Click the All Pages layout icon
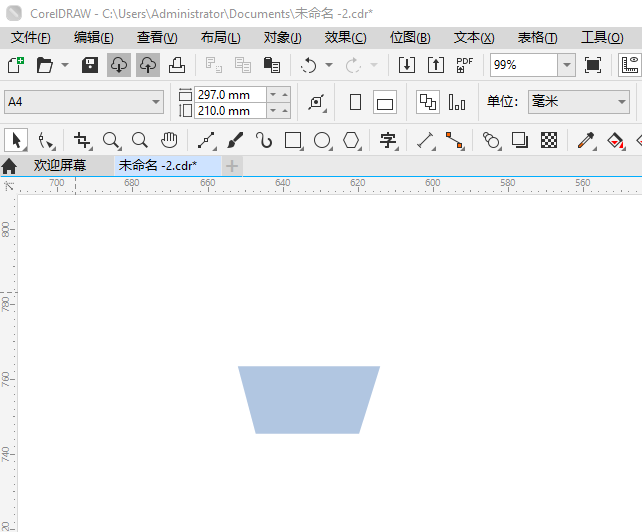 click(428, 102)
